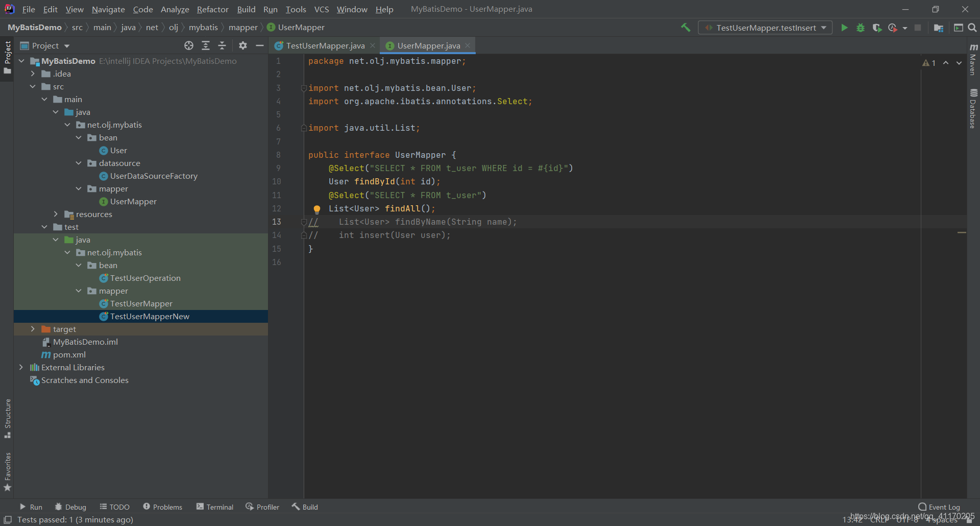Click line number 9 in the gutter

278,168
